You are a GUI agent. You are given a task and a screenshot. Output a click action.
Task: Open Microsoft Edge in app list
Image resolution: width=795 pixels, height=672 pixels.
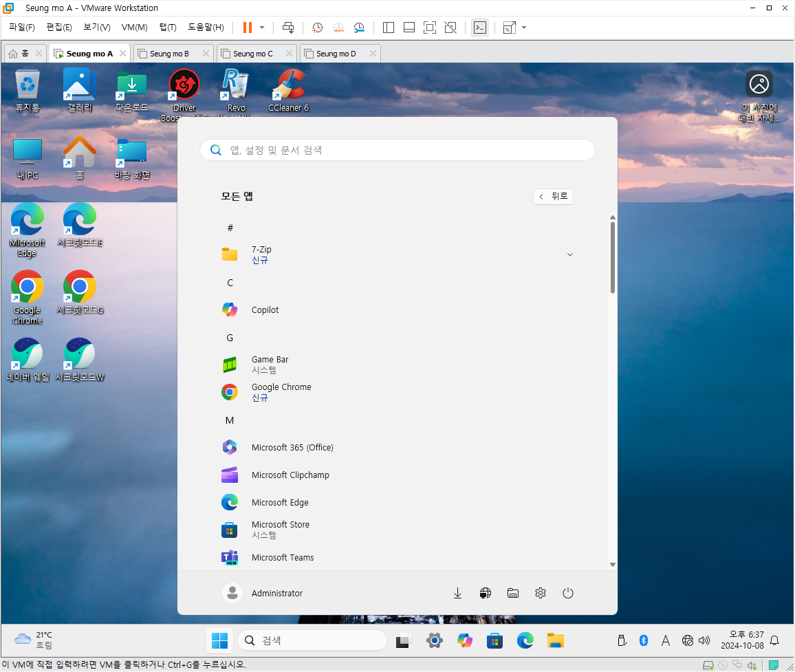click(397, 502)
